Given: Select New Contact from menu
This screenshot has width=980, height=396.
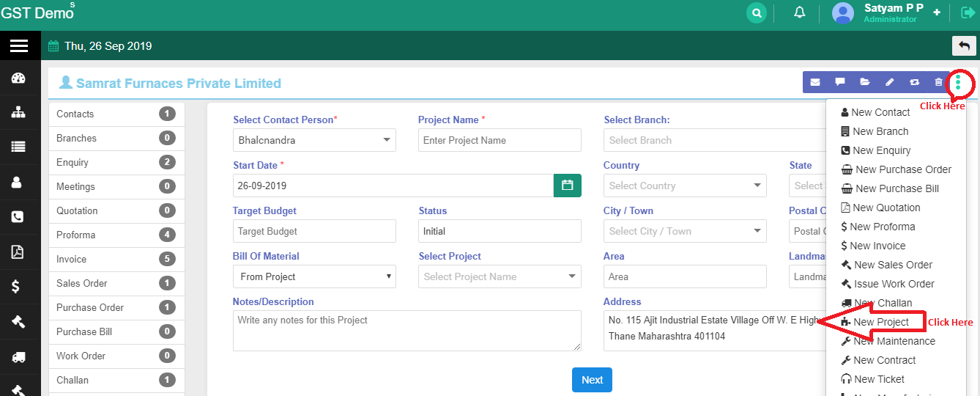Looking at the screenshot, I should tap(875, 112).
